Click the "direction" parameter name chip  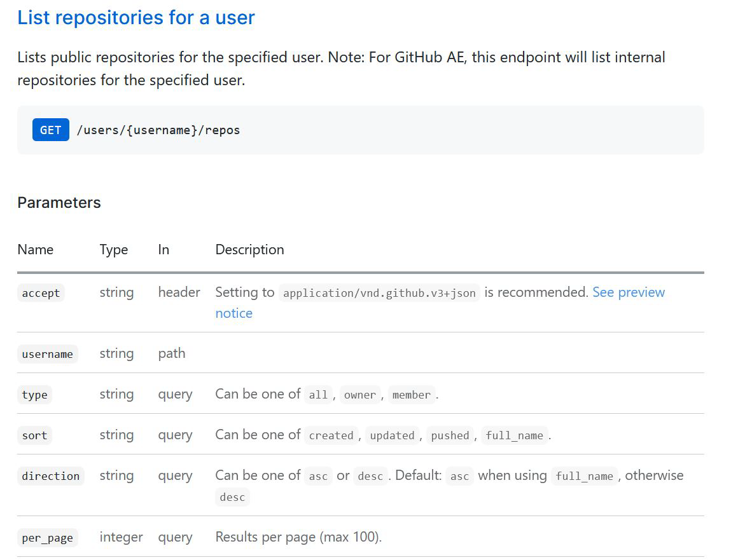tap(51, 476)
